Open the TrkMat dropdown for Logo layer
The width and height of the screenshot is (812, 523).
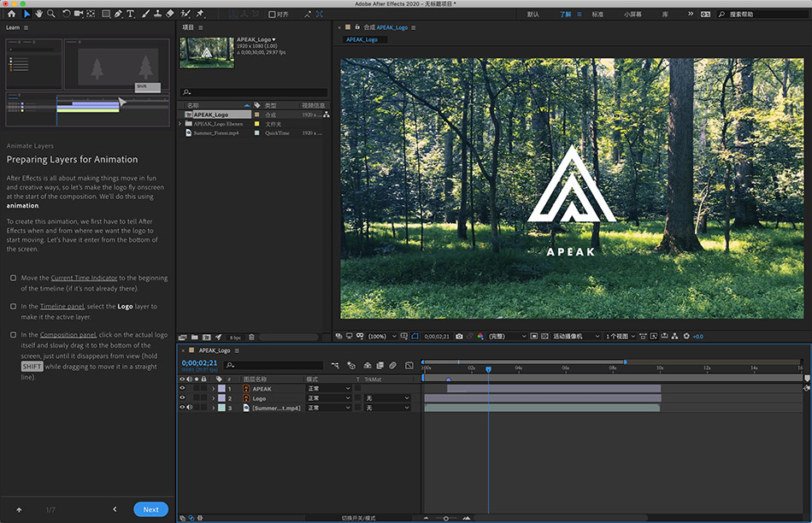coord(387,398)
